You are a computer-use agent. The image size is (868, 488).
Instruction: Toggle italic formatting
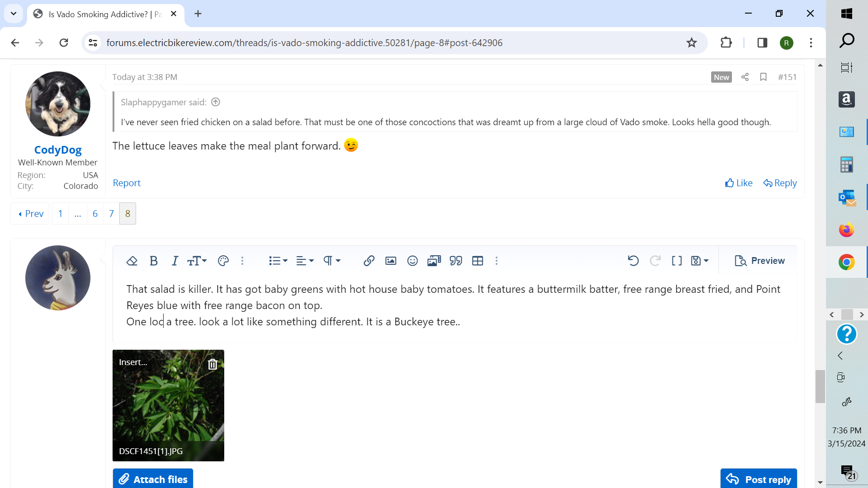[175, 261]
